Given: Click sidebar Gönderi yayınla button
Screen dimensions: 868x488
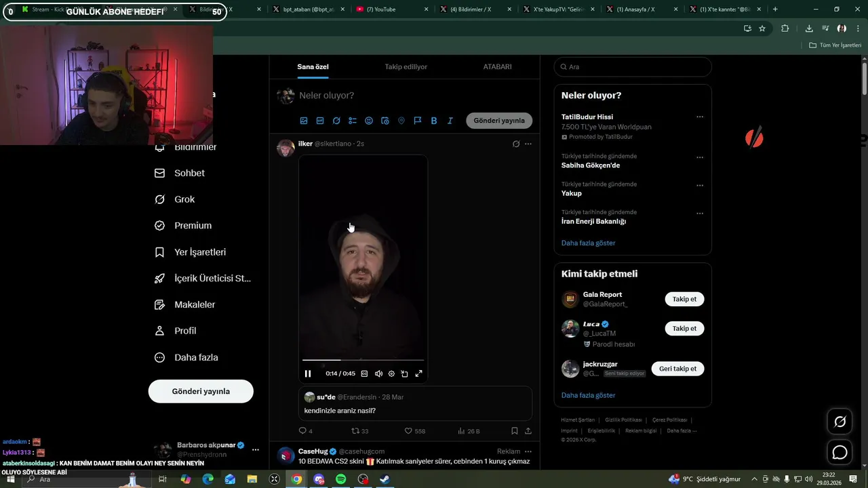Looking at the screenshot, I should coord(201,391).
